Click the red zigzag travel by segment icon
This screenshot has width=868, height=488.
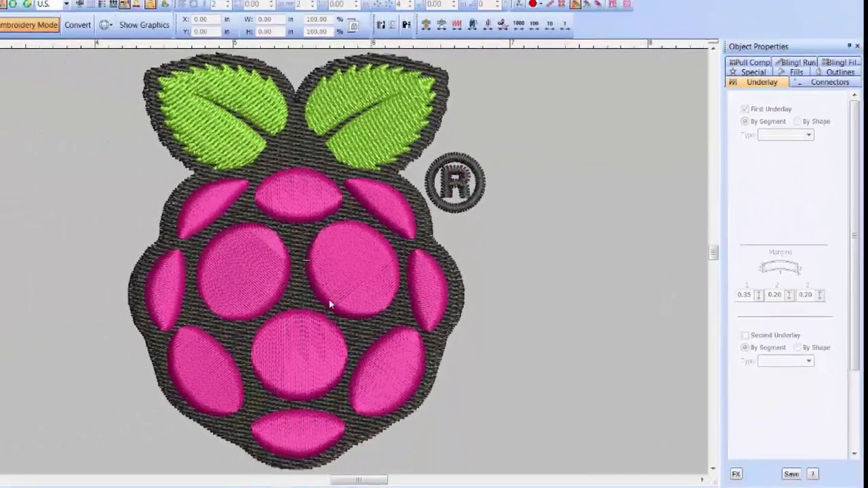(456, 24)
